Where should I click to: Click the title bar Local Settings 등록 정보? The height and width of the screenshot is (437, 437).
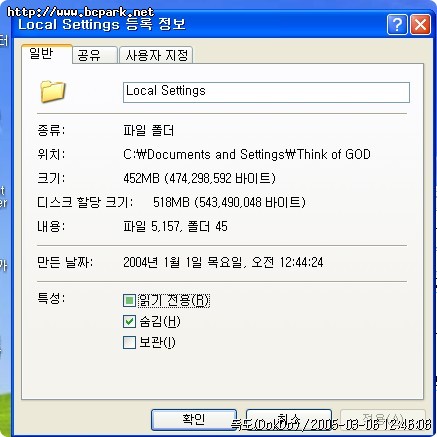(102, 25)
